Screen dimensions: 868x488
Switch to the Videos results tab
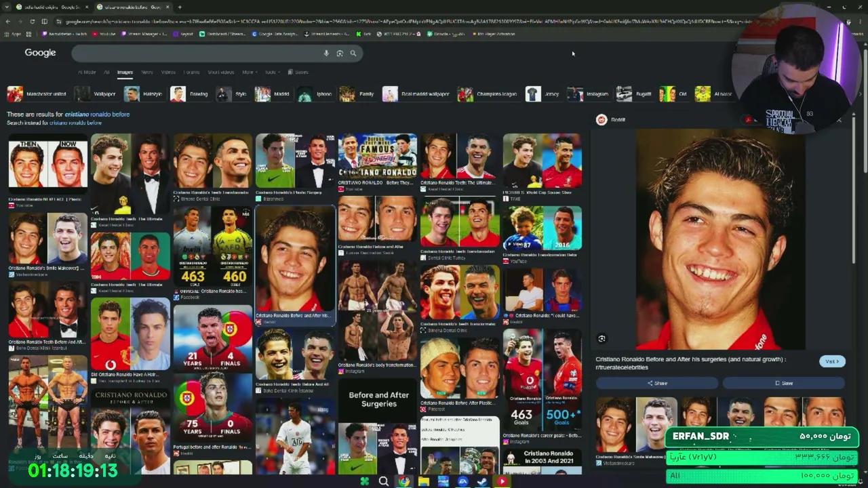point(168,72)
